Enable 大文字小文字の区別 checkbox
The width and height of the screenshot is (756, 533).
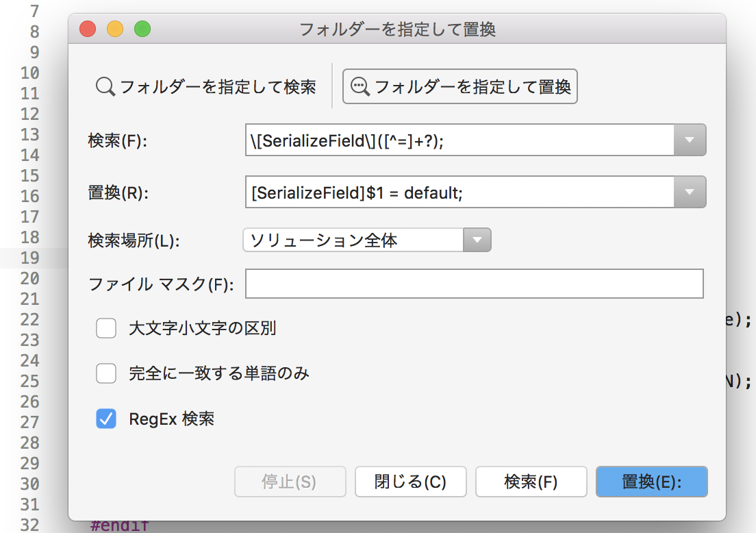106,329
